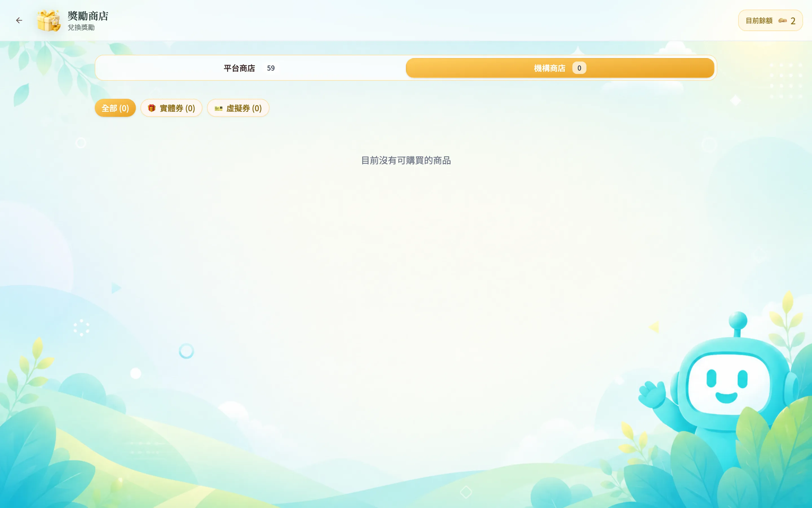Click the 兌換獎勵 subtitle
Image resolution: width=812 pixels, height=508 pixels.
point(81,27)
